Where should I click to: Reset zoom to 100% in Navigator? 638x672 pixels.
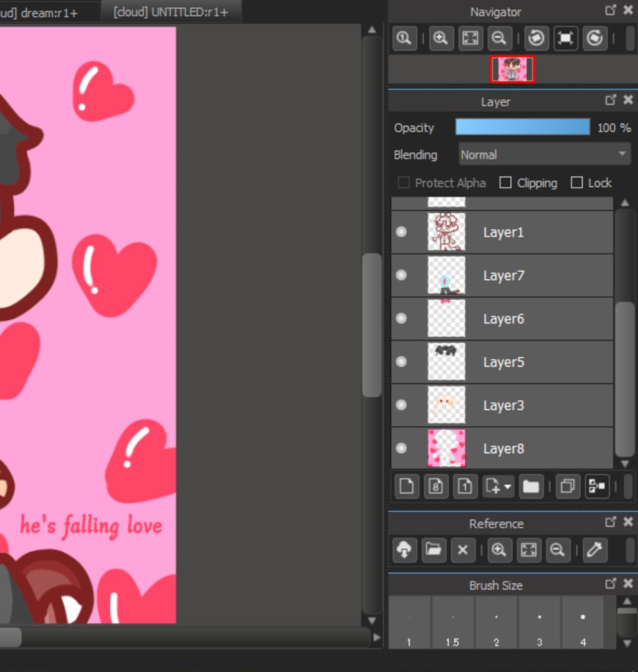(x=404, y=39)
